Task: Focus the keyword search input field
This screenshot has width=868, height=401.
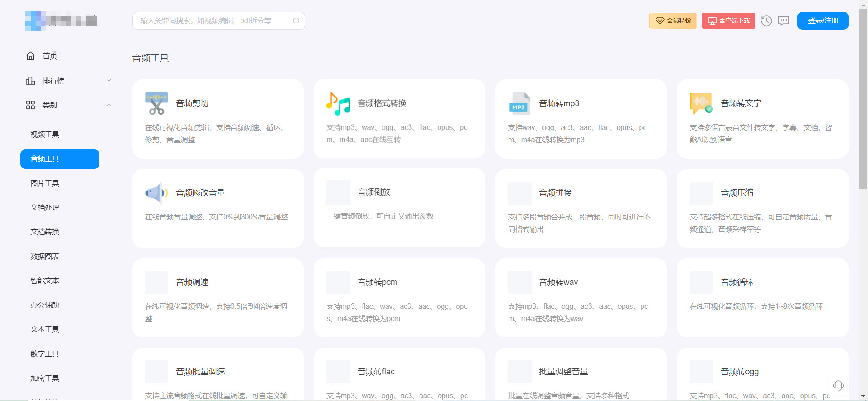Action: tap(218, 21)
